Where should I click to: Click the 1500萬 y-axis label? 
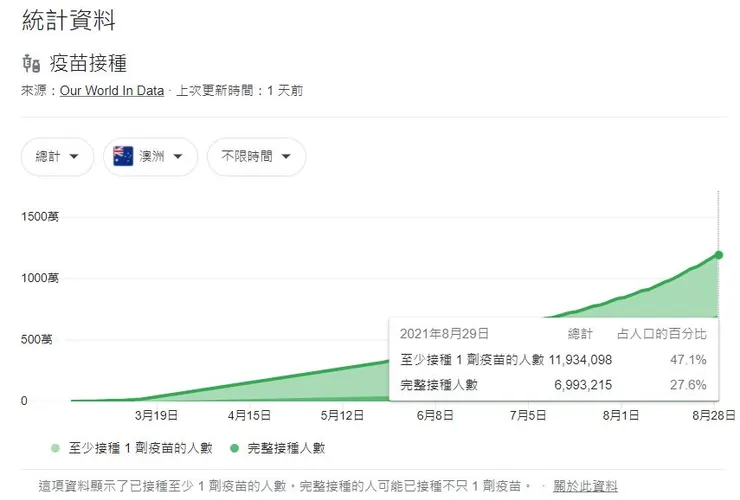point(40,217)
